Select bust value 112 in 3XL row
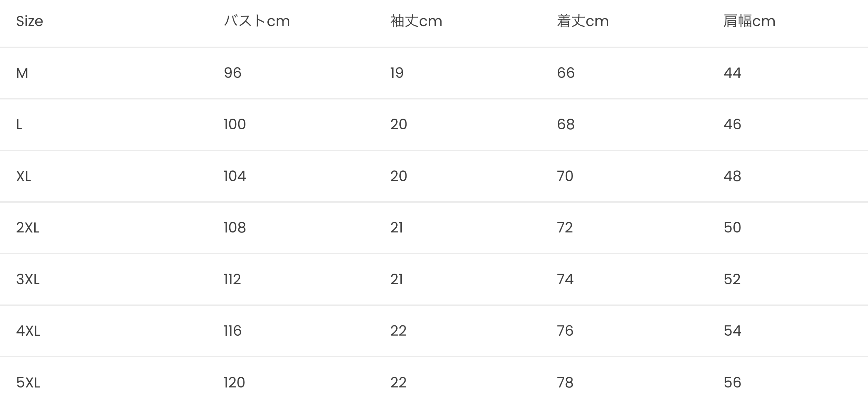Screen dimensions: 868x406 (232, 279)
